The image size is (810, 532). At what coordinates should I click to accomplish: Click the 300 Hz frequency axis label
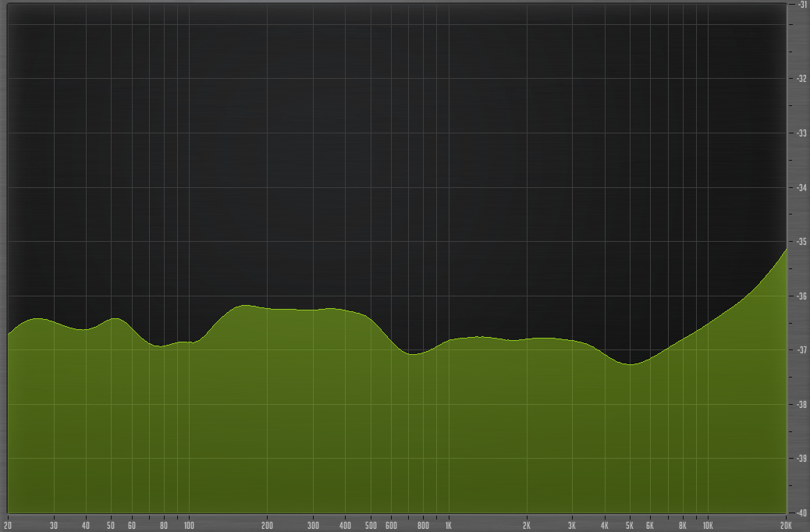coord(313,525)
